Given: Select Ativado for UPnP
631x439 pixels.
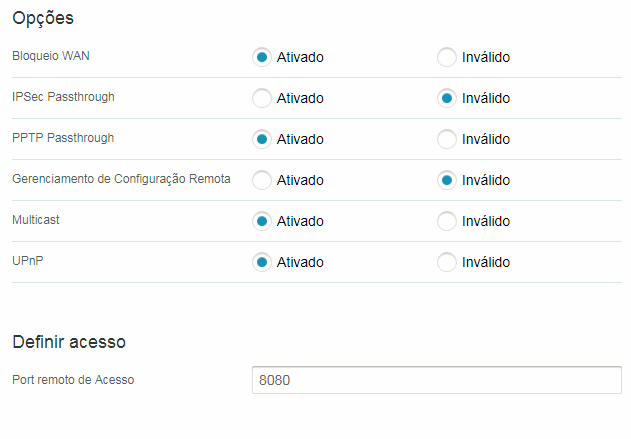Looking at the screenshot, I should pyautogui.click(x=262, y=262).
